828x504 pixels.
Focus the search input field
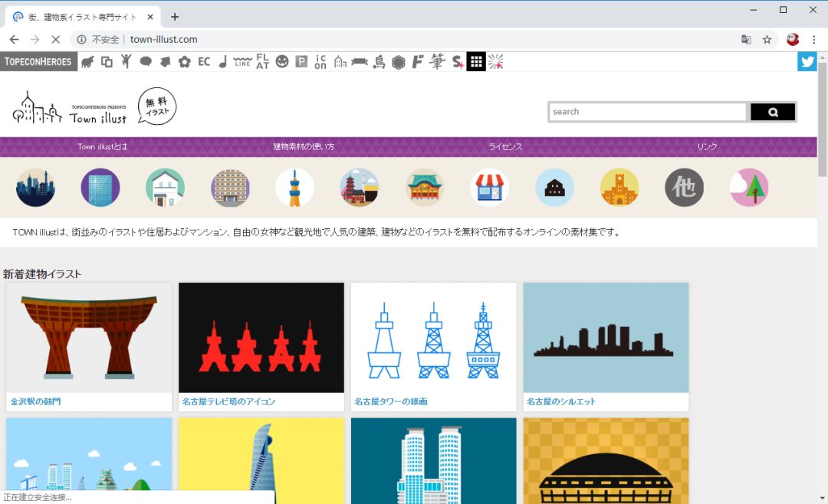point(648,112)
